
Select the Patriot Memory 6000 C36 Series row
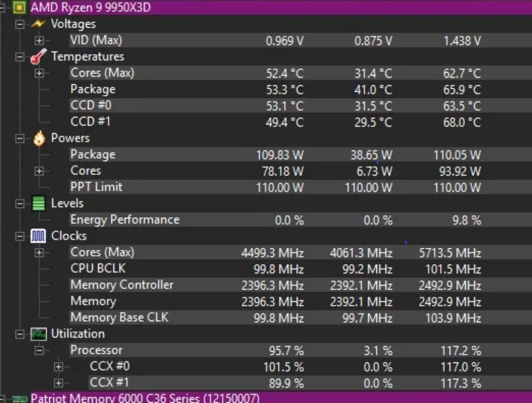click(281, 398)
